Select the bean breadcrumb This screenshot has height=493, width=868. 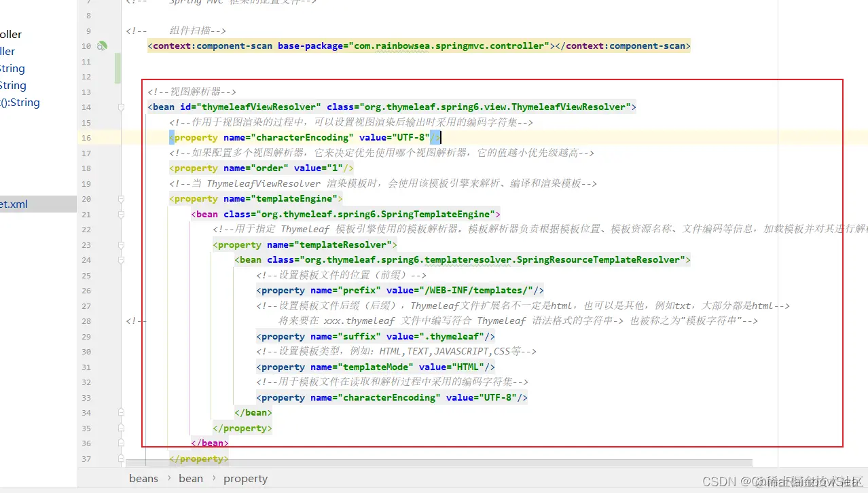(191, 479)
